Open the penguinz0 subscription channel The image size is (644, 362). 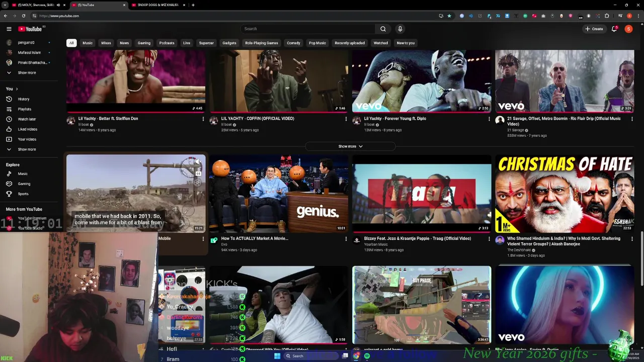tap(26, 43)
